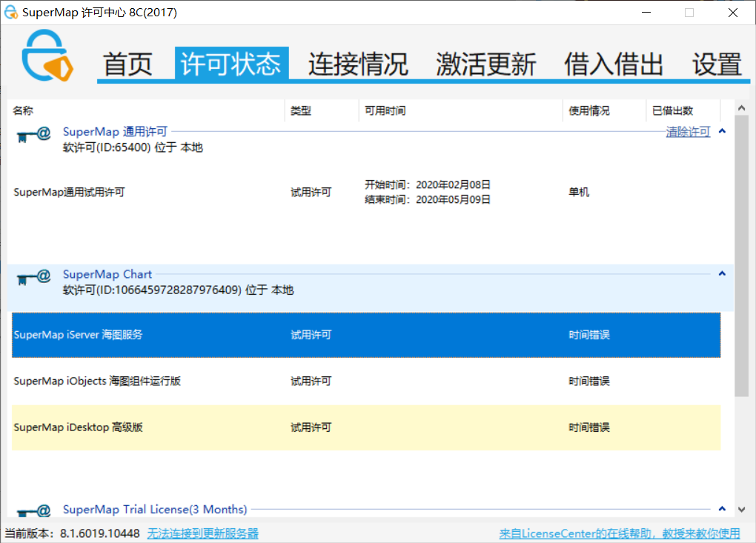
Task: Open the 首页 tab
Action: [x=127, y=64]
